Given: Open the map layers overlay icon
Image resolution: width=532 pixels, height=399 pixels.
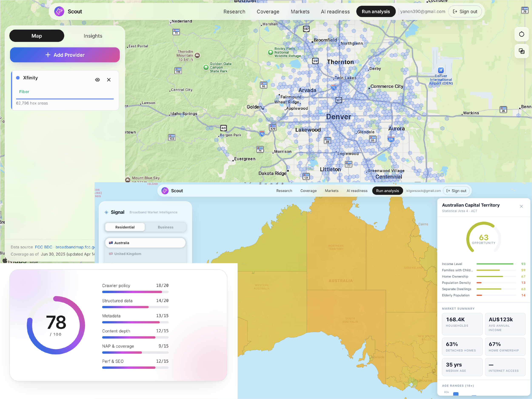Looking at the screenshot, I should point(521,51).
